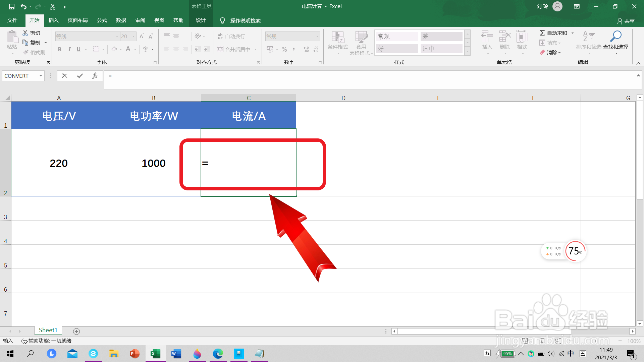Image resolution: width=644 pixels, height=362 pixels.
Task: Toggle bold formatting button
Action: (60, 49)
